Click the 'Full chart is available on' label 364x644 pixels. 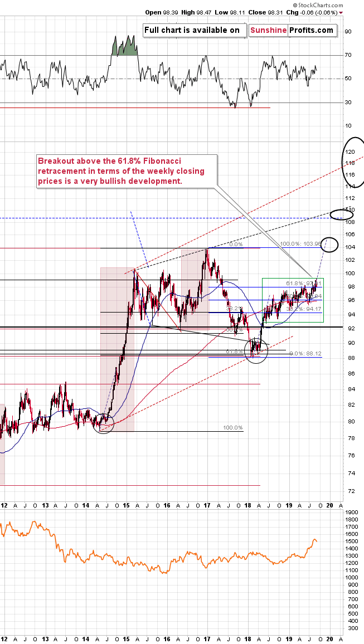pyautogui.click(x=193, y=31)
